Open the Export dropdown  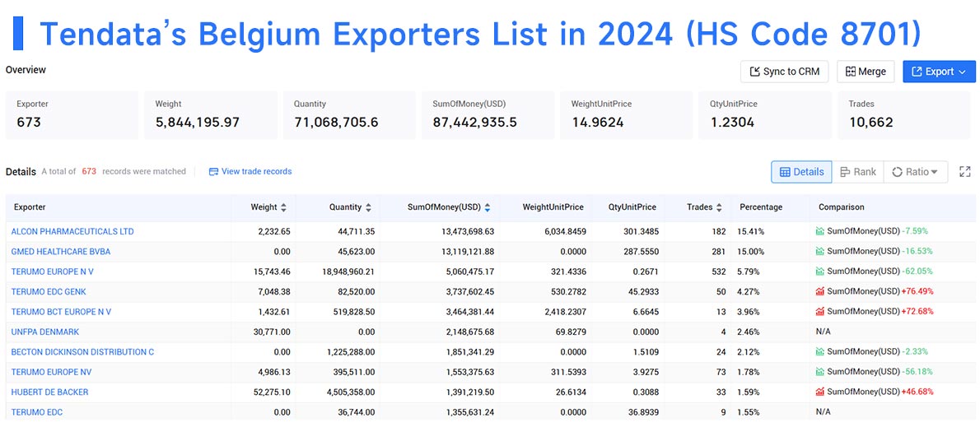point(939,72)
